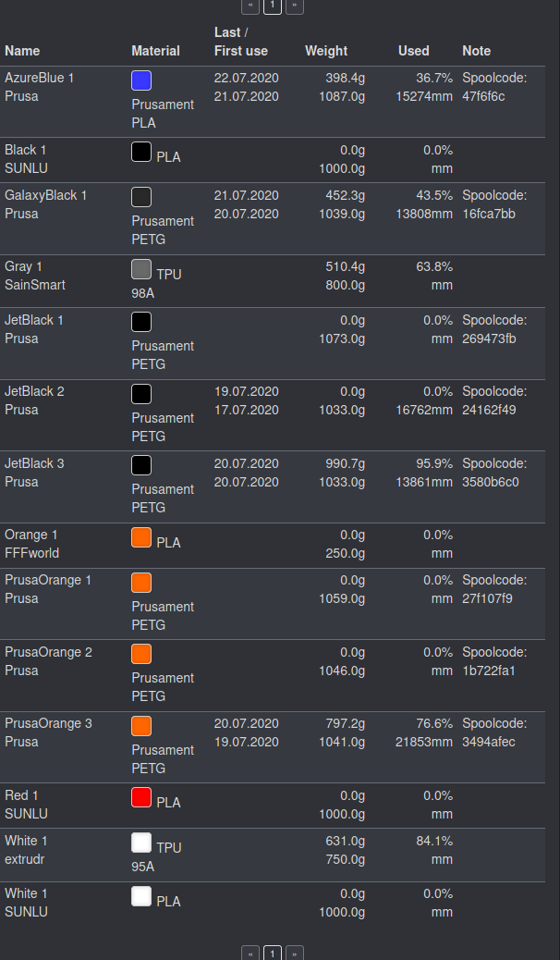The height and width of the screenshot is (960, 560).
Task: Click the orange swatch for Orange 1 FFFworld
Action: click(140, 537)
